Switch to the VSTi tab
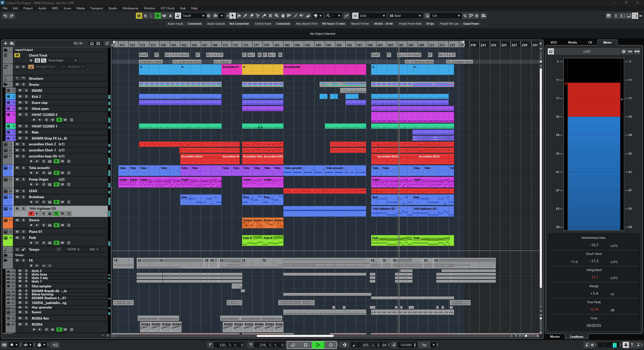The height and width of the screenshot is (350, 644). pos(553,42)
